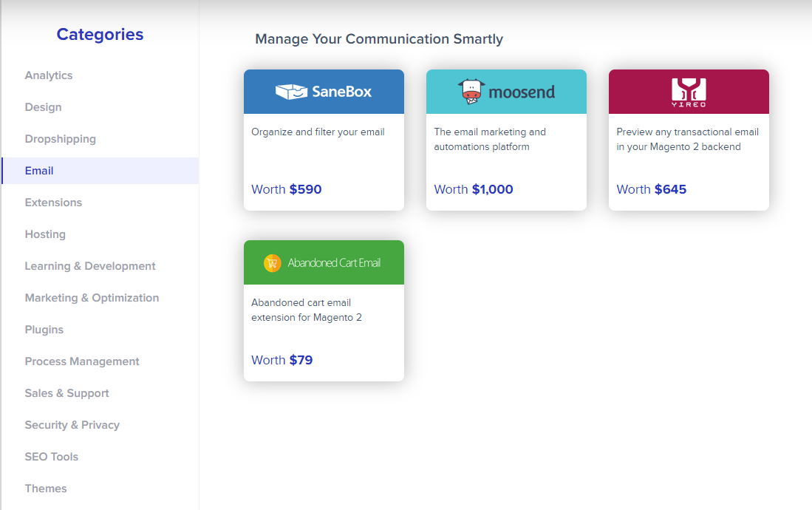
Task: Click Abandoned Cart 'Worth $79' value
Action: [282, 360]
